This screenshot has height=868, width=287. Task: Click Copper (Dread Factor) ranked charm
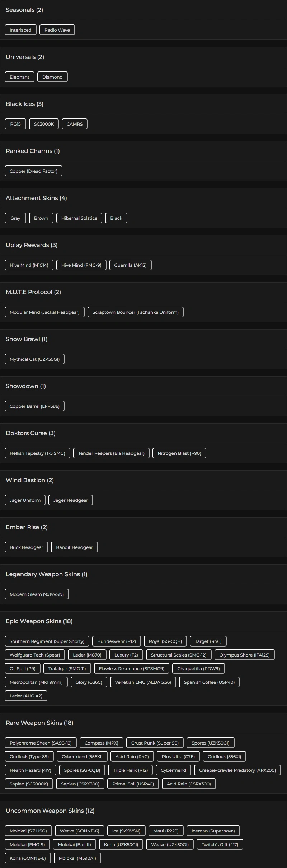(33, 171)
